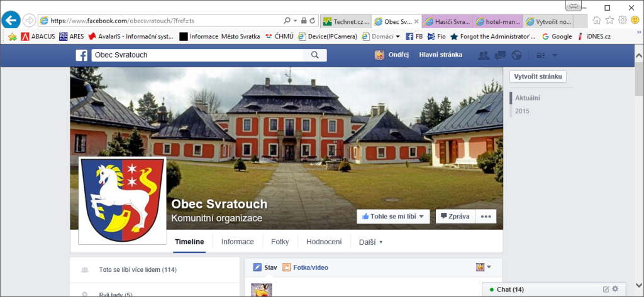This screenshot has width=644, height=297.
Task: Open the Hodnocení page tab
Action: pos(324,242)
